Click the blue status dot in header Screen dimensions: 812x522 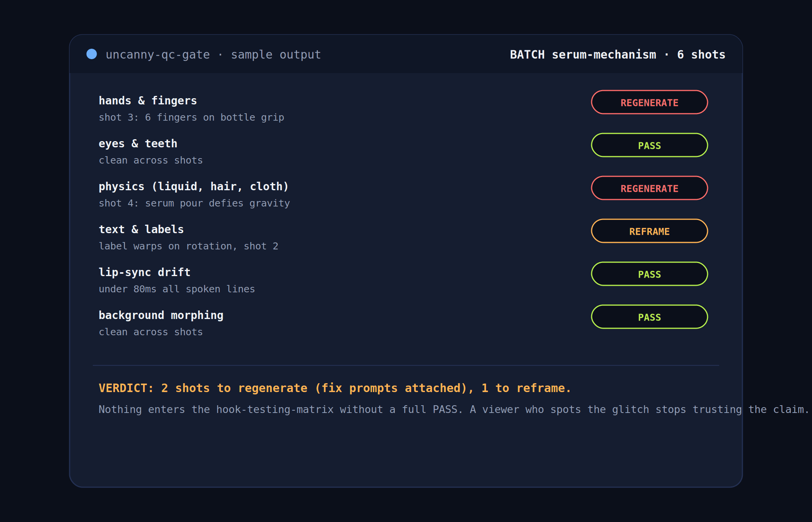[x=92, y=54]
